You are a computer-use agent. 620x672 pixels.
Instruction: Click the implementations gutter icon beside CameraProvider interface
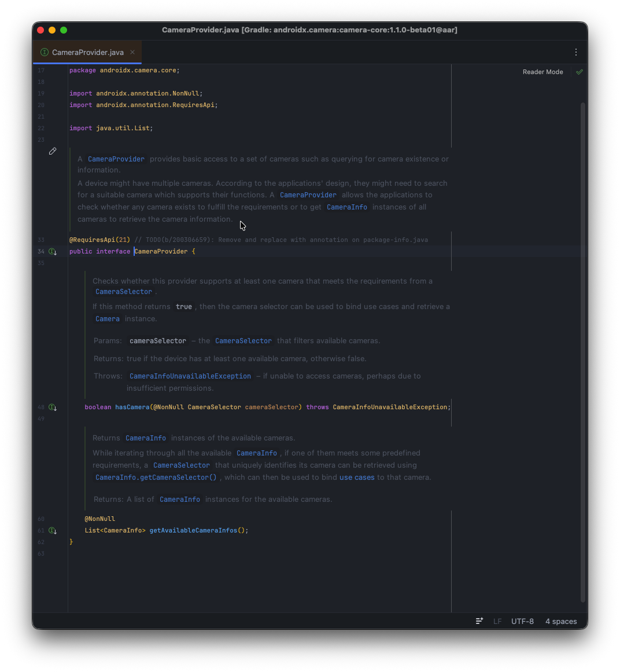(x=52, y=252)
